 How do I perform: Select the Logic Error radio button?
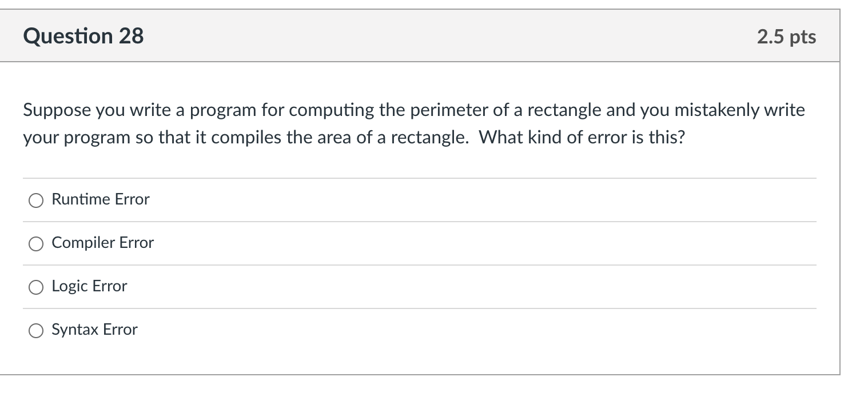tap(35, 287)
